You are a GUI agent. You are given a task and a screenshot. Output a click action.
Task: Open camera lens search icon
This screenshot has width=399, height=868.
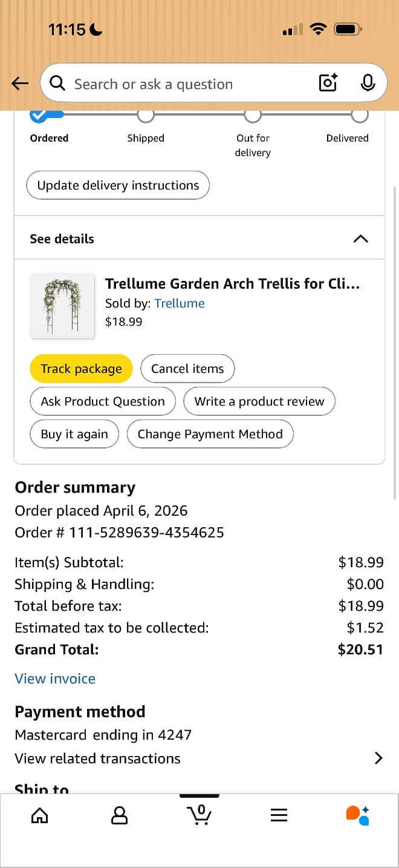(328, 83)
